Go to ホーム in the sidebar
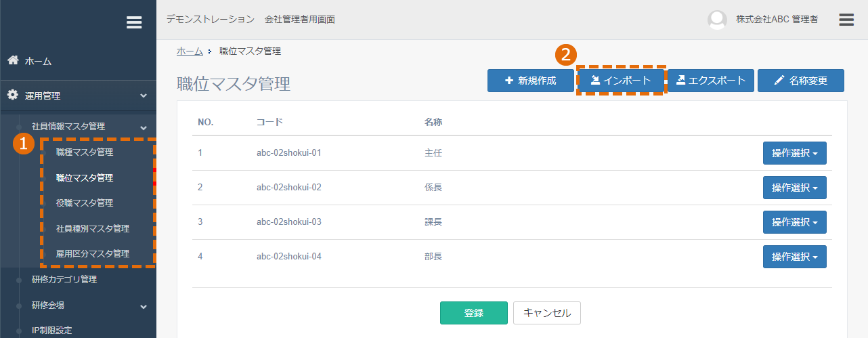Viewport: 868px width, 338px height. (39, 61)
